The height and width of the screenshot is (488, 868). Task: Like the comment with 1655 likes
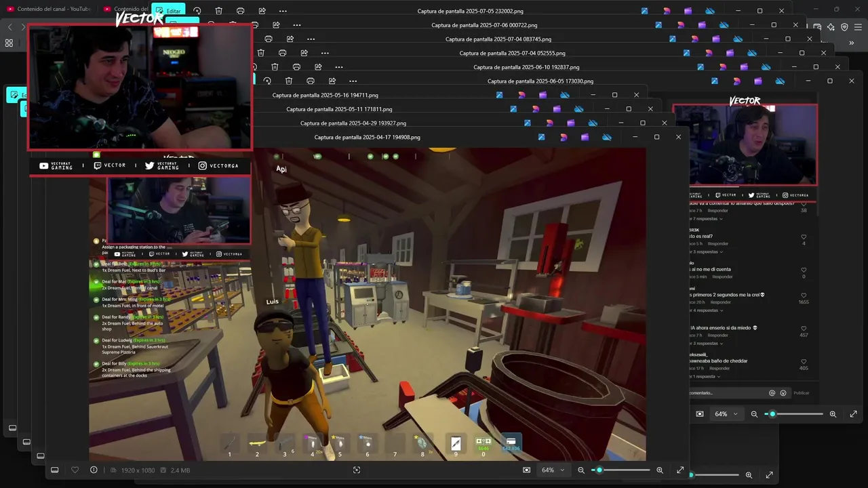point(804,296)
